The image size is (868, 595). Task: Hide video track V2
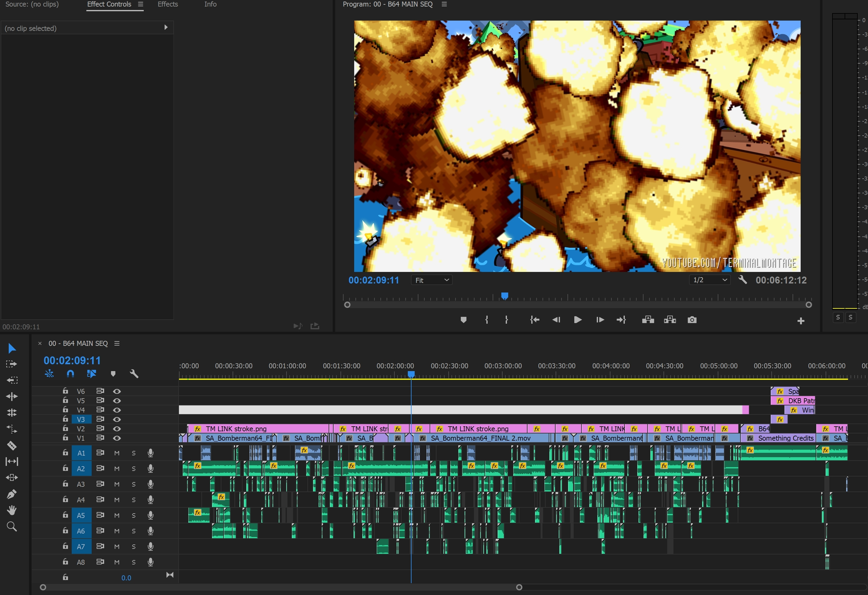(117, 428)
